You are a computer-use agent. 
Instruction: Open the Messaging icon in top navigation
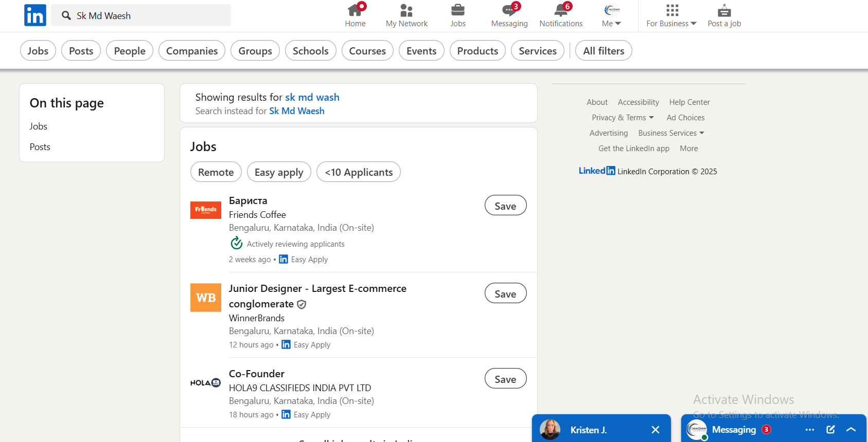pos(509,10)
